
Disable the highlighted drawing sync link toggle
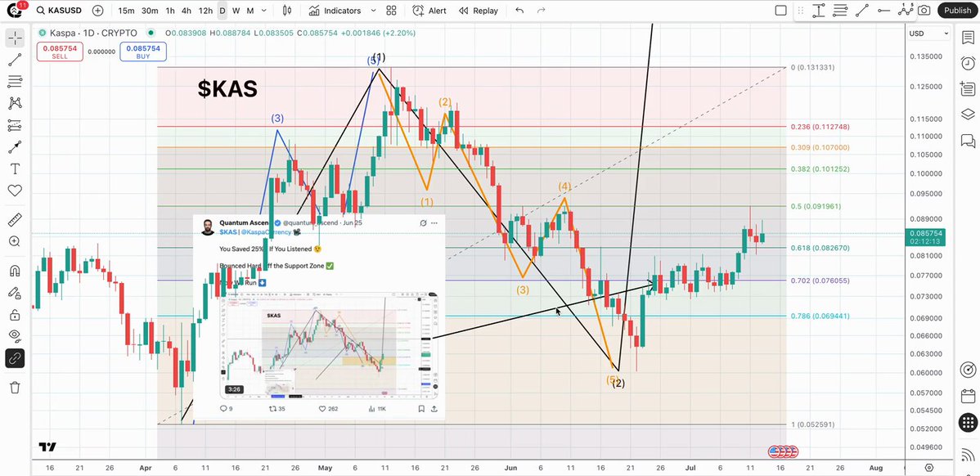[x=15, y=358]
